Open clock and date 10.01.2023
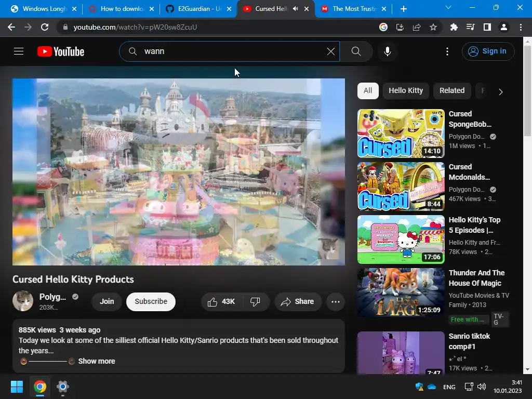This screenshot has height=399, width=532. pyautogui.click(x=508, y=387)
